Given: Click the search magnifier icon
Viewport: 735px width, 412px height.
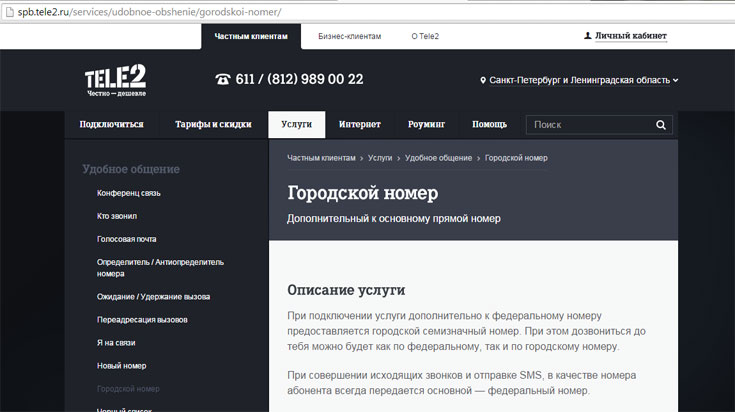Looking at the screenshot, I should [x=660, y=125].
